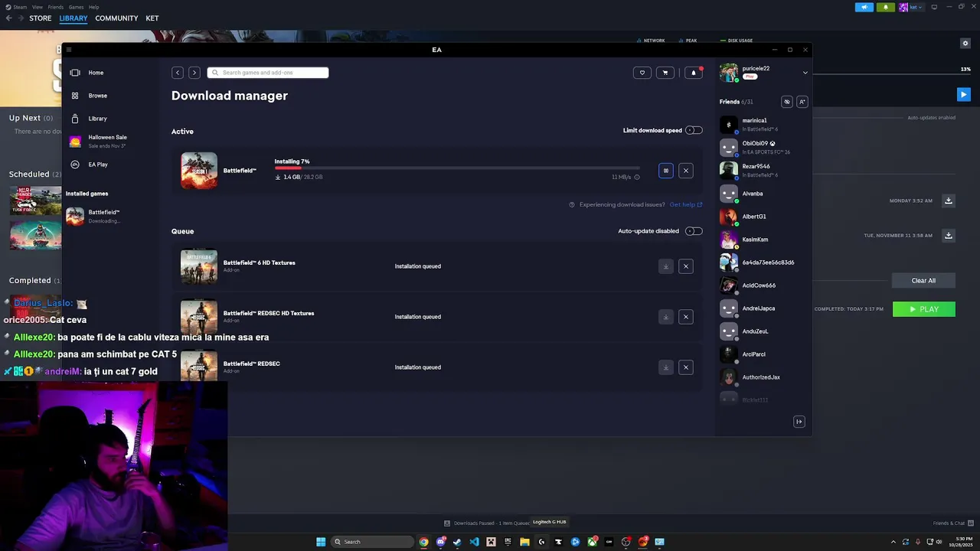Remove Battlefield 6 HD Textures from queue
Image resolution: width=980 pixels, height=551 pixels.
[x=686, y=266]
